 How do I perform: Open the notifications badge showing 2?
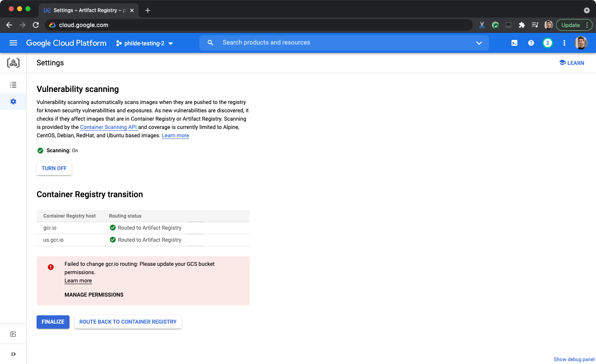click(x=548, y=43)
